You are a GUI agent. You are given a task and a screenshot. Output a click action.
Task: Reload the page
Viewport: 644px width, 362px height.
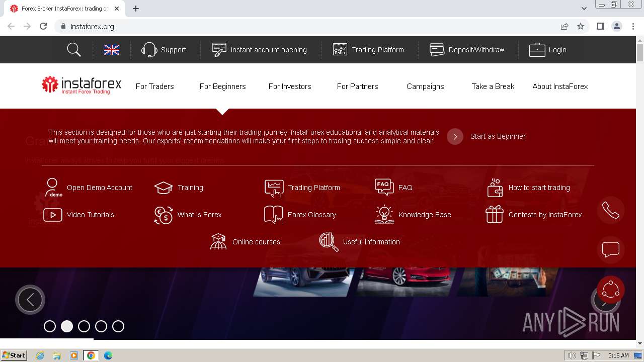[x=43, y=26]
